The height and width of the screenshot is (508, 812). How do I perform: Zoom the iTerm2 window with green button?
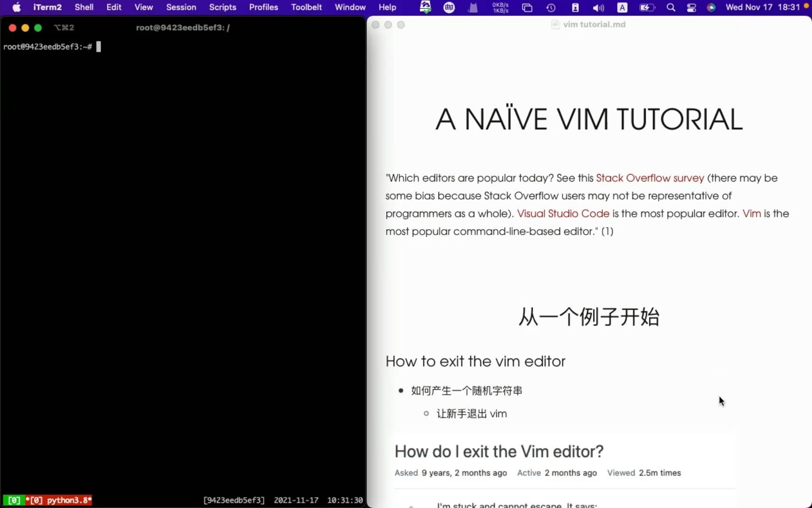(38, 28)
